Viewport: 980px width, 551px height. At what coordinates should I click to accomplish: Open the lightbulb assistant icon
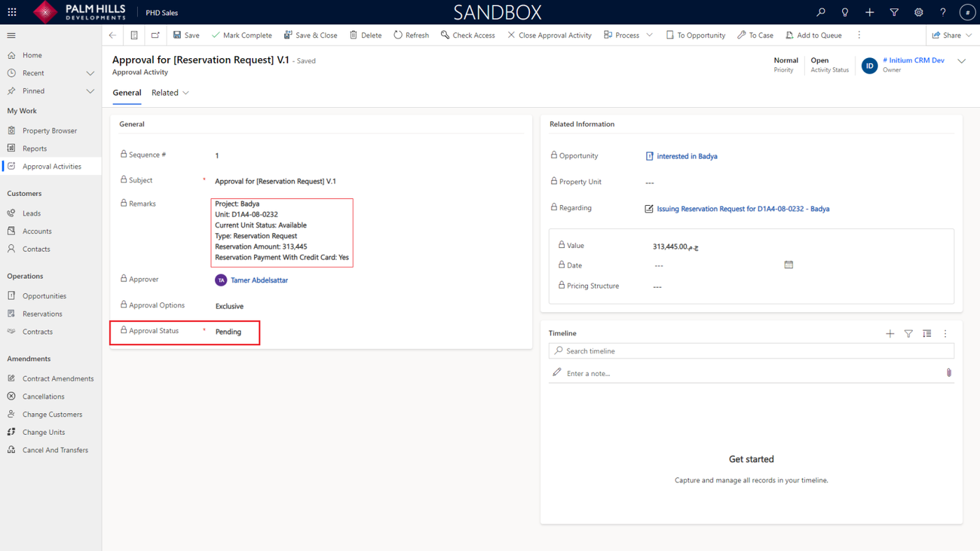click(x=845, y=13)
